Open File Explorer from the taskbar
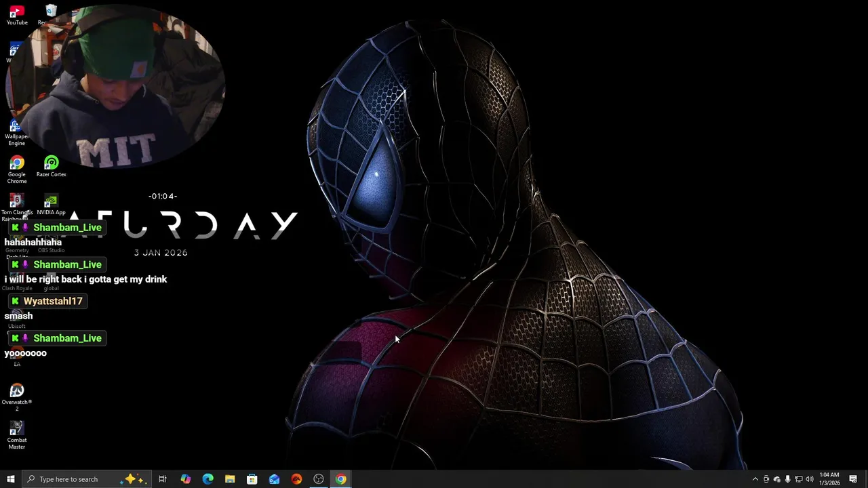 click(230, 479)
